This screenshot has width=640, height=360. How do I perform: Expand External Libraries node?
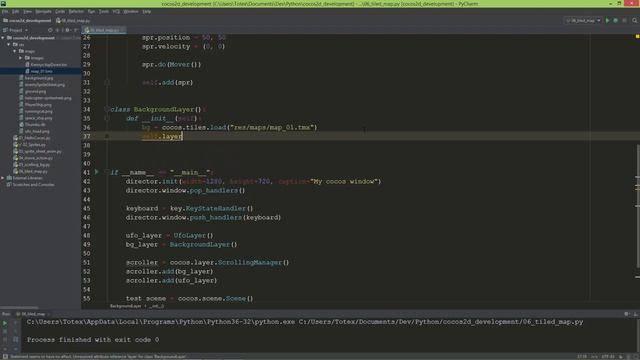click(3, 178)
